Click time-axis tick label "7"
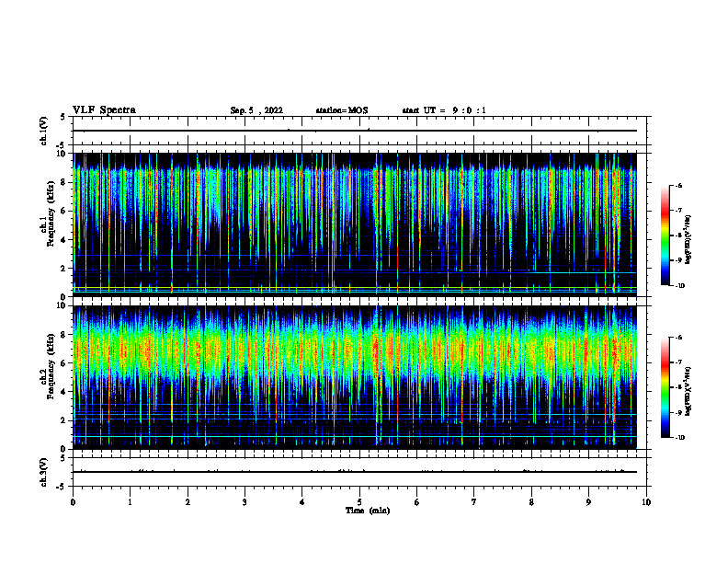 474,502
